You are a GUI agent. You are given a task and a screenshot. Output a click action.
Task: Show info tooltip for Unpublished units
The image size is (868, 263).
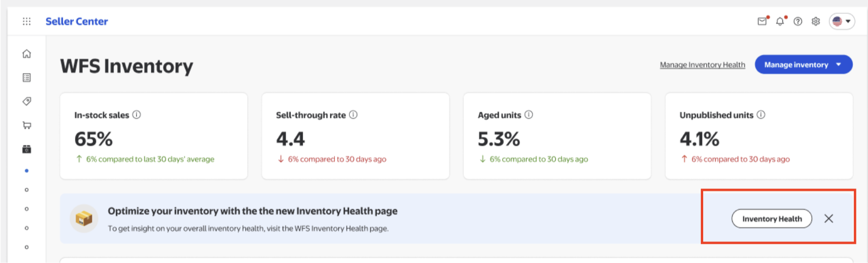pos(761,115)
